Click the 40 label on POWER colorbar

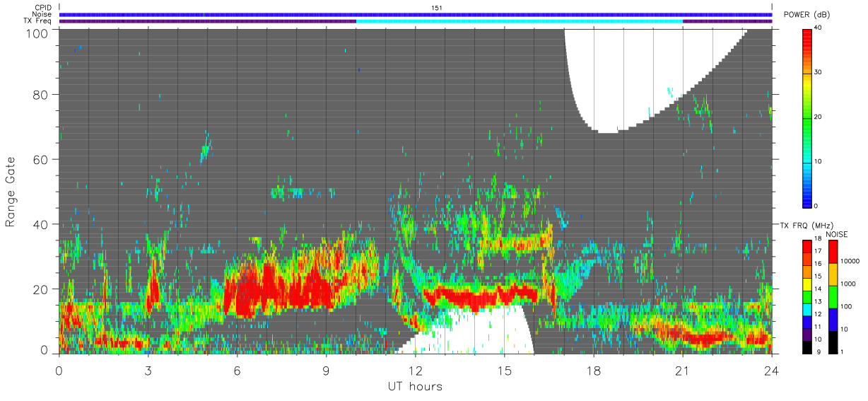[x=819, y=28]
